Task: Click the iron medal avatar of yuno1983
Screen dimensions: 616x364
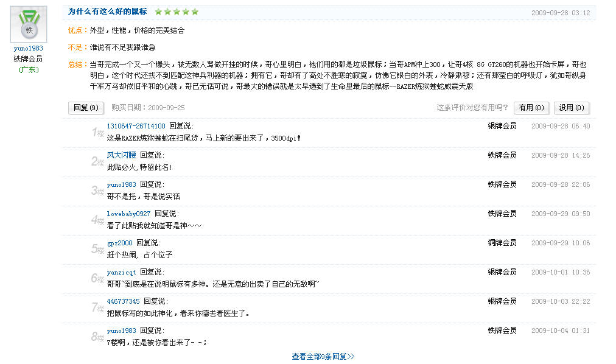Action: tap(29, 24)
